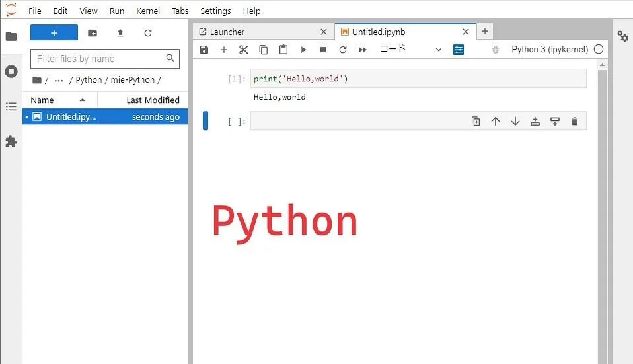The image size is (633, 364).
Task: Go to root folder in breadcrumbs
Action: pos(37,80)
